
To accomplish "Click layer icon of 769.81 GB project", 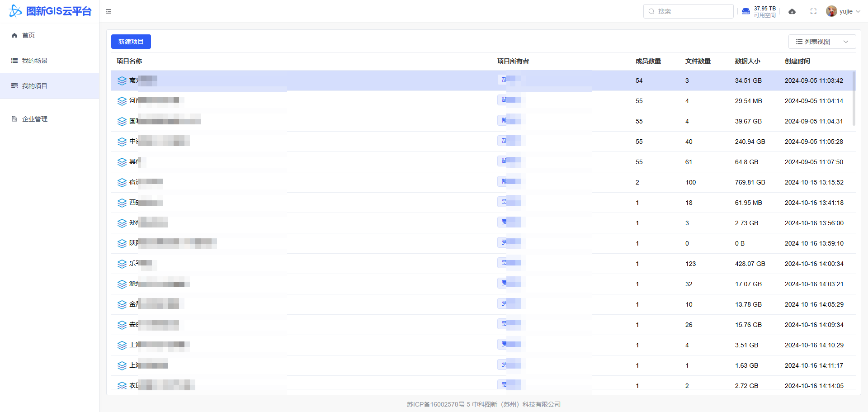I will 122,182.
